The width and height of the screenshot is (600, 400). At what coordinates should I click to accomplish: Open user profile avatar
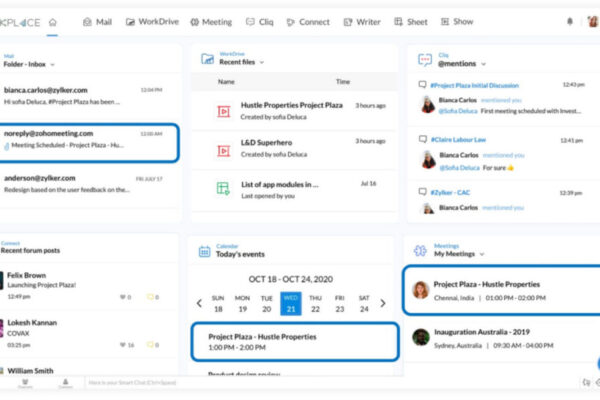593,21
